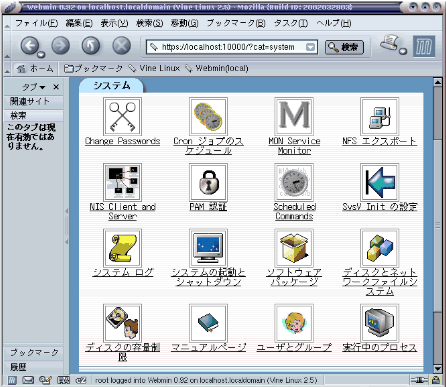Open the ヘルプ(H) menu
This screenshot has width=446, height=387.
click(334, 23)
